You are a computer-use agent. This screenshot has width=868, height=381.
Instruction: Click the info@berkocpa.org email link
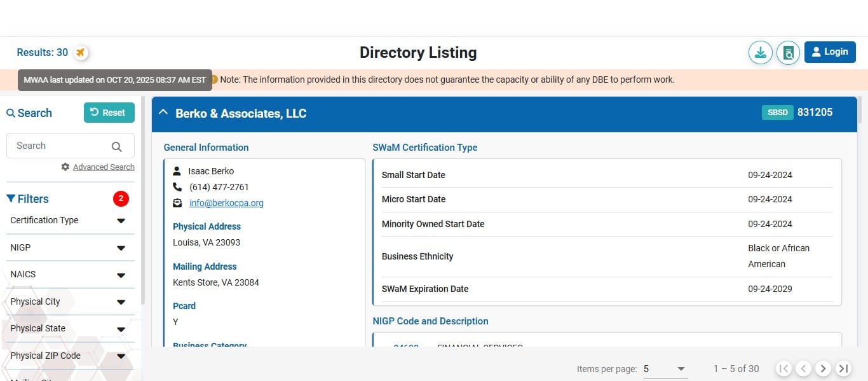[x=226, y=203]
